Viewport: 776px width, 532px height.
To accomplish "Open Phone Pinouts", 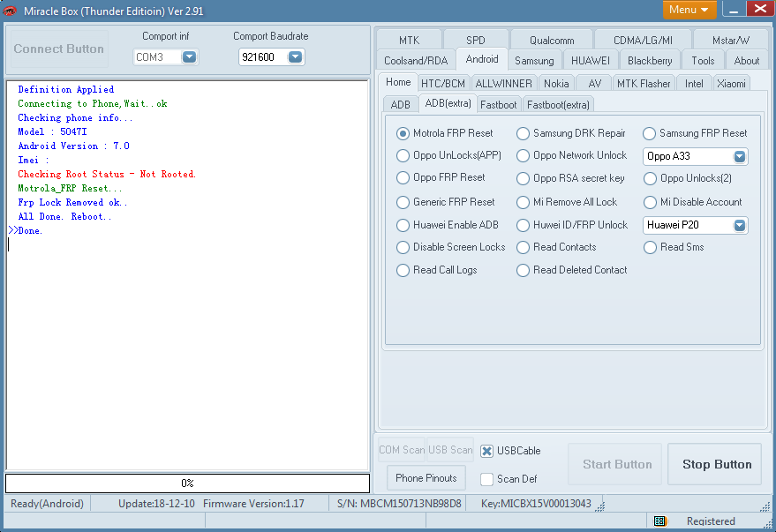I will tap(426, 478).
